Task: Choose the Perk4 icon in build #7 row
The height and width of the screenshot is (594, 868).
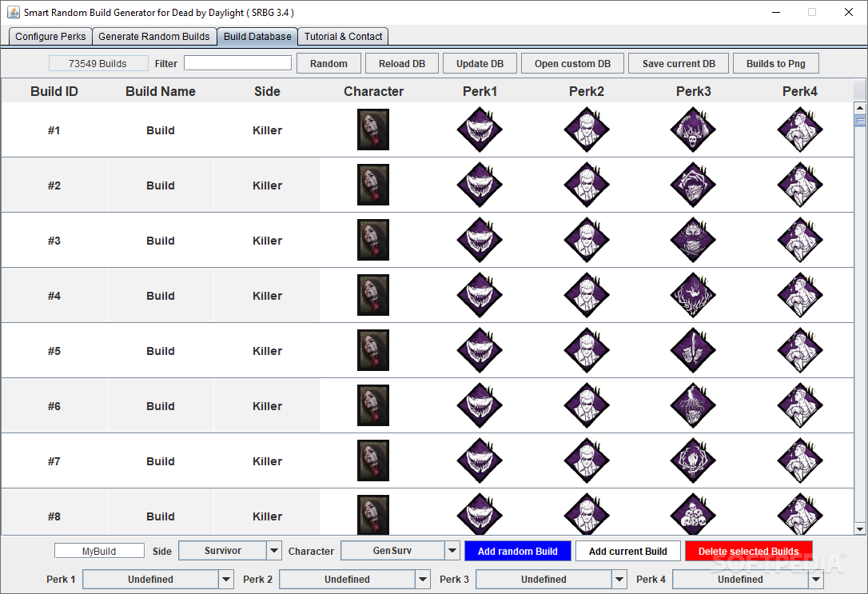Action: [800, 460]
